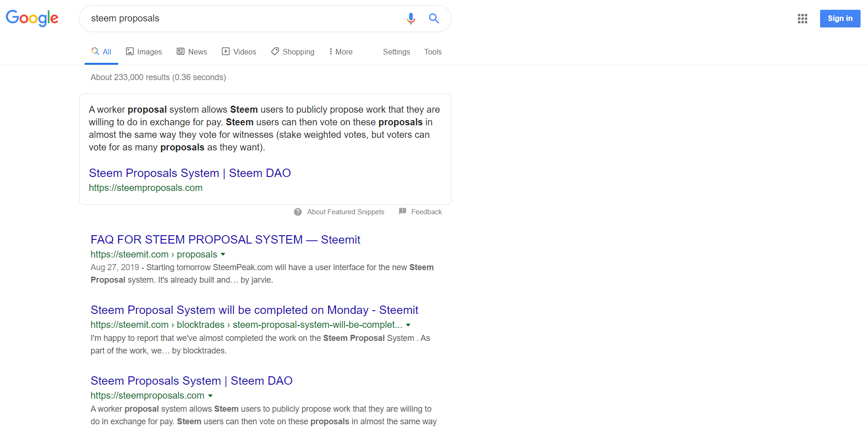The width and height of the screenshot is (868, 428).
Task: Click the Aug 27, 2019 result description
Action: tap(262, 274)
